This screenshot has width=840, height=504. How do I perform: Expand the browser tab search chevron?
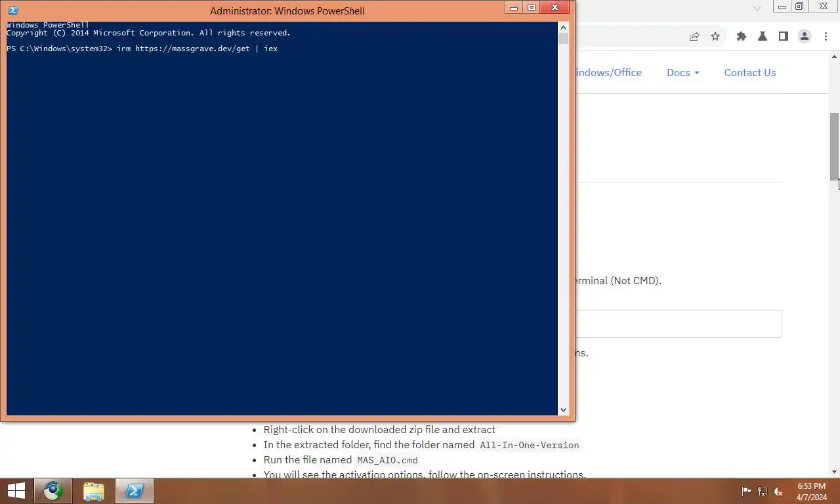tap(757, 8)
